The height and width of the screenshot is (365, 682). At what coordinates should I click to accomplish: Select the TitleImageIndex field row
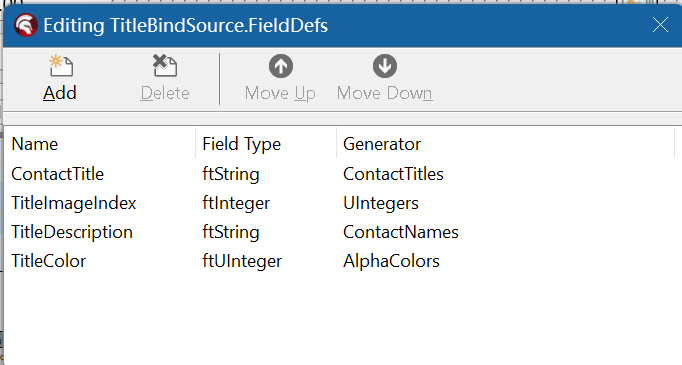(339, 203)
